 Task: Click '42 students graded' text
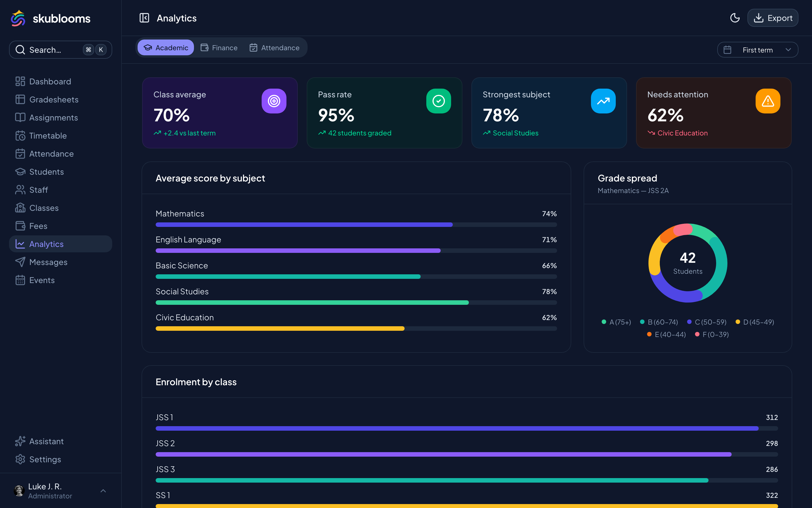pos(360,133)
